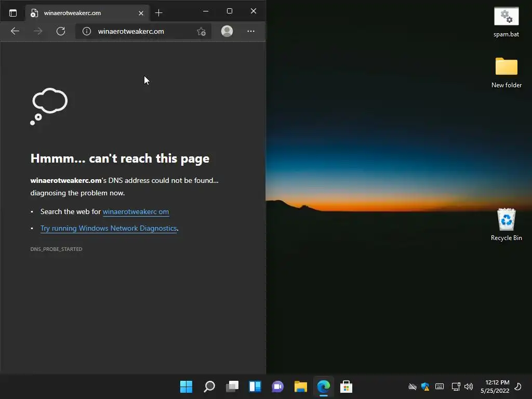View site information icon in address bar
The height and width of the screenshot is (399, 532).
tap(87, 31)
